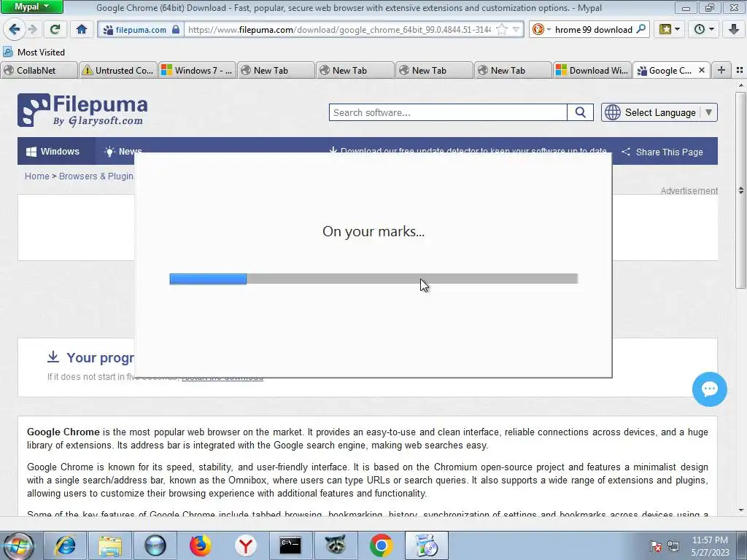Open the blue globe browser on taskbar
Viewport: 747px width, 560px height.
155,545
